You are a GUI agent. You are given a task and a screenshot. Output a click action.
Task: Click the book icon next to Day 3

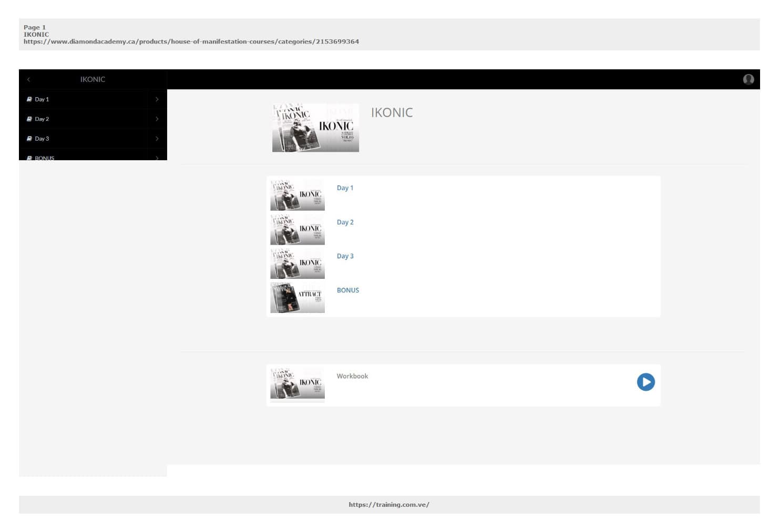[29, 139]
